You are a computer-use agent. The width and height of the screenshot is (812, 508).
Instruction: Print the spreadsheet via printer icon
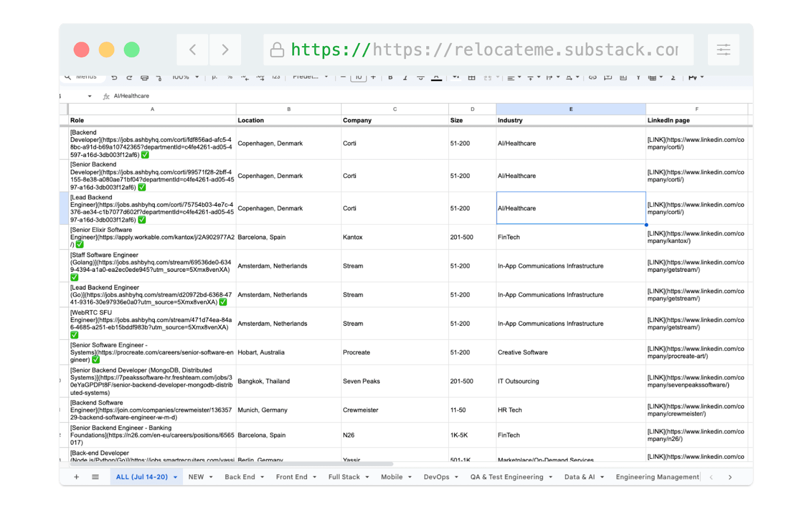tap(145, 78)
